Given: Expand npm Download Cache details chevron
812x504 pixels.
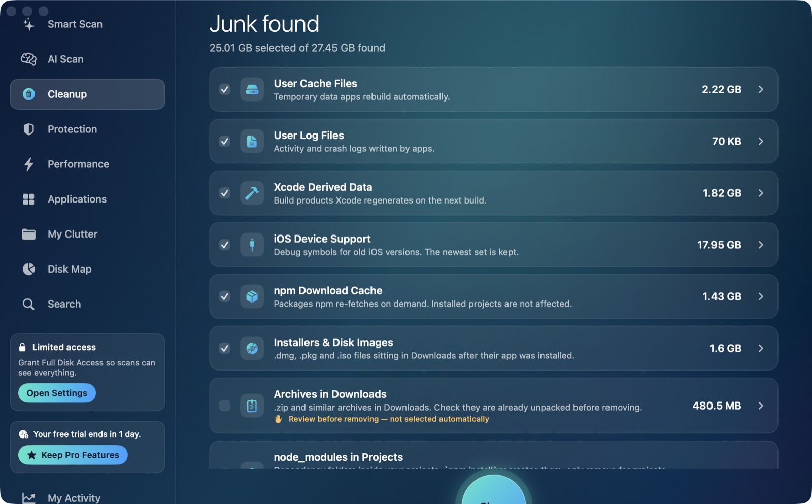Looking at the screenshot, I should (x=761, y=297).
